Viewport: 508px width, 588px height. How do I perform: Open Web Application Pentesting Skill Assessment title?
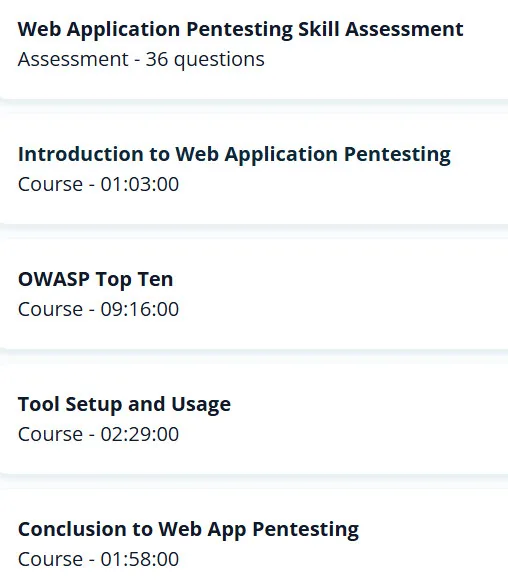[x=240, y=29]
